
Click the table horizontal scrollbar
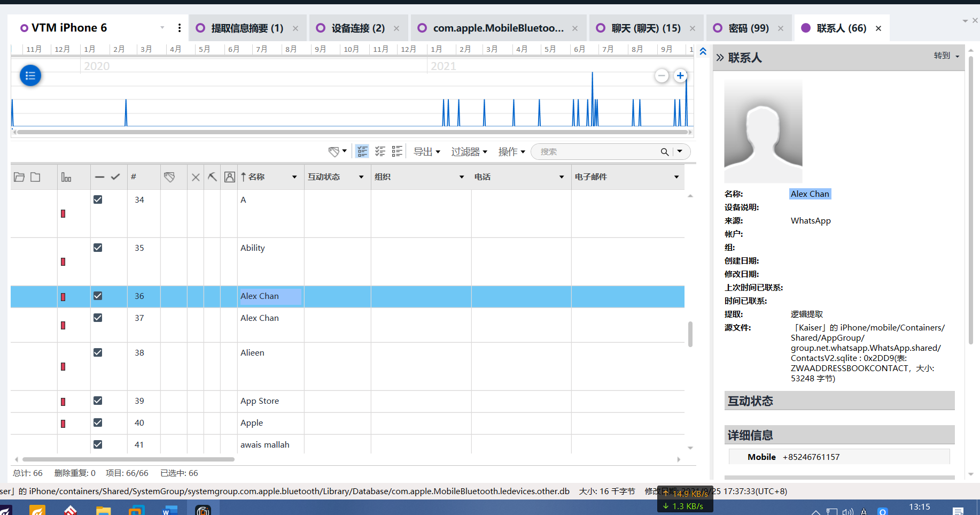click(128, 459)
